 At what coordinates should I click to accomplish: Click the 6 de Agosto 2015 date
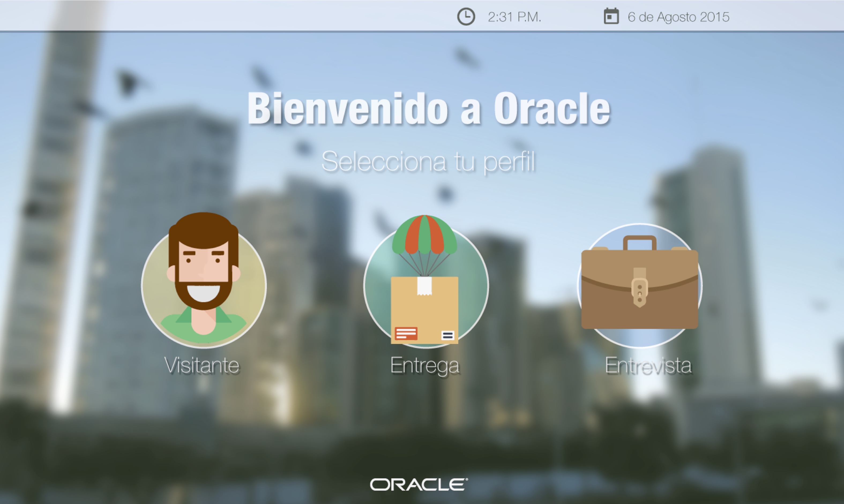[678, 17]
